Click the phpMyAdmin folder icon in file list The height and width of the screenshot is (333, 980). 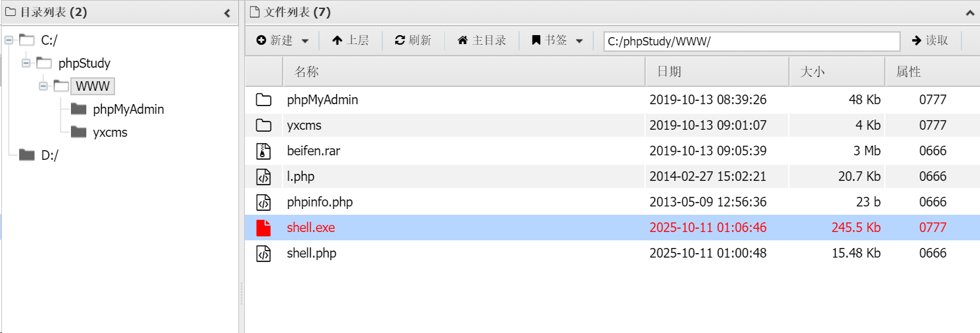(263, 100)
